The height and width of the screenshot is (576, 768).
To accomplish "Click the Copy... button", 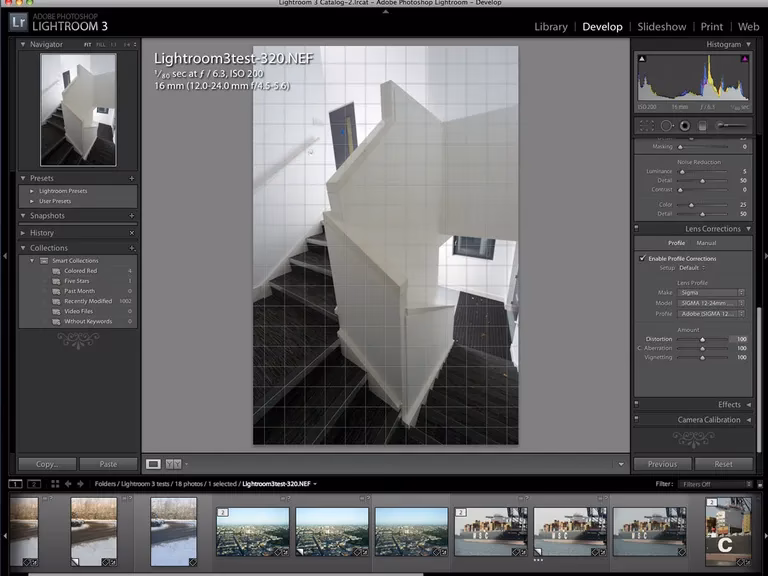I will pyautogui.click(x=47, y=464).
